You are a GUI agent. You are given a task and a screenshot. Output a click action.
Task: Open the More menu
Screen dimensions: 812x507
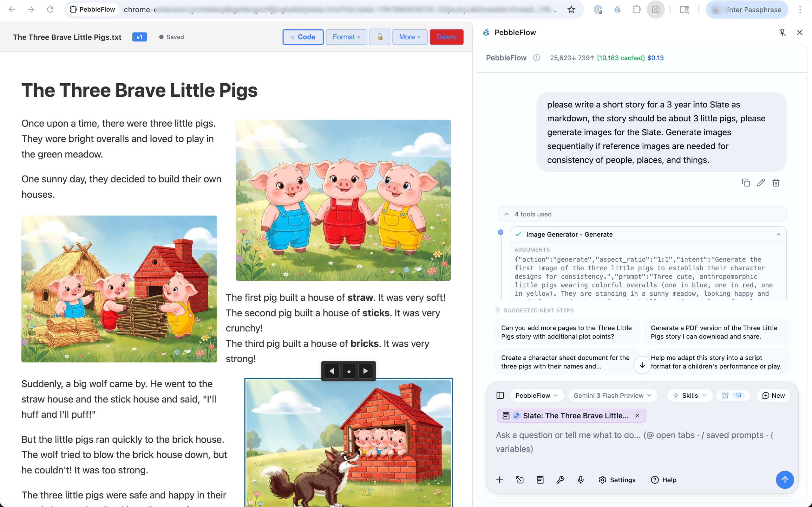(409, 37)
